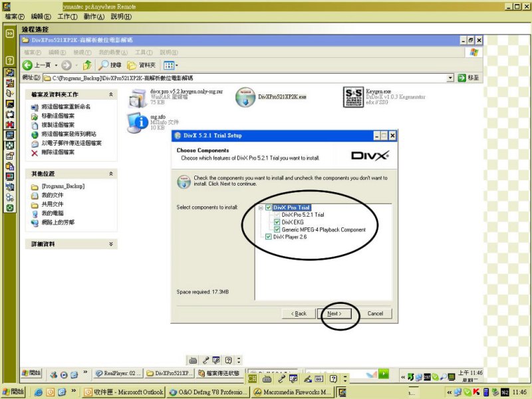Click the pcAnywhere sidebar expand arrows icon

tap(10, 33)
